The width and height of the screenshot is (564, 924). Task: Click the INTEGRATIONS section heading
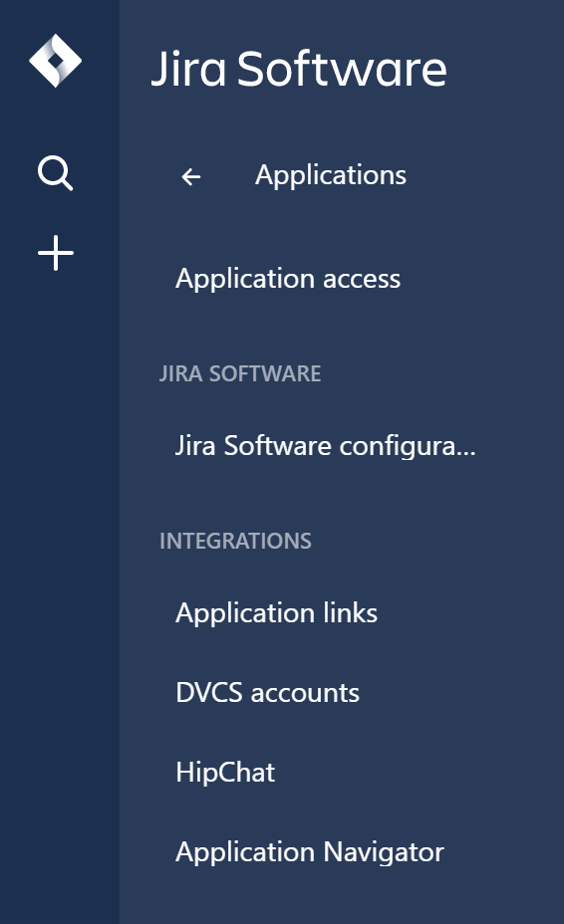click(235, 541)
